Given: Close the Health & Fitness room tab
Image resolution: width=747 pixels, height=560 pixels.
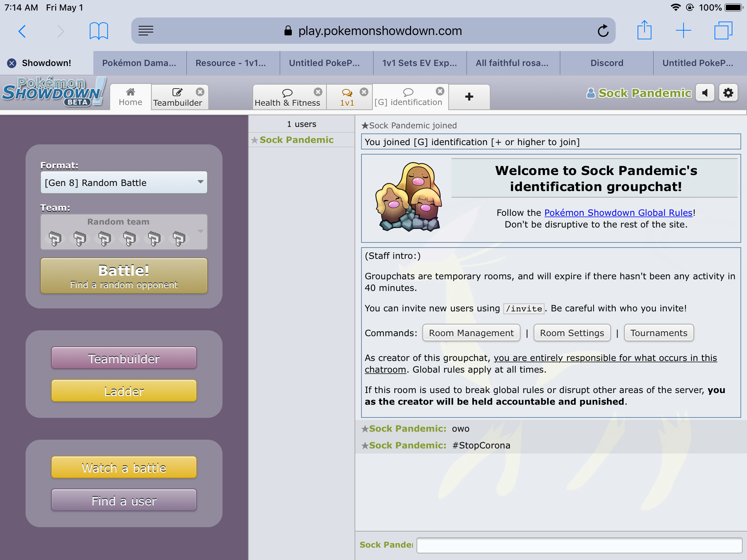Looking at the screenshot, I should pyautogui.click(x=318, y=92).
